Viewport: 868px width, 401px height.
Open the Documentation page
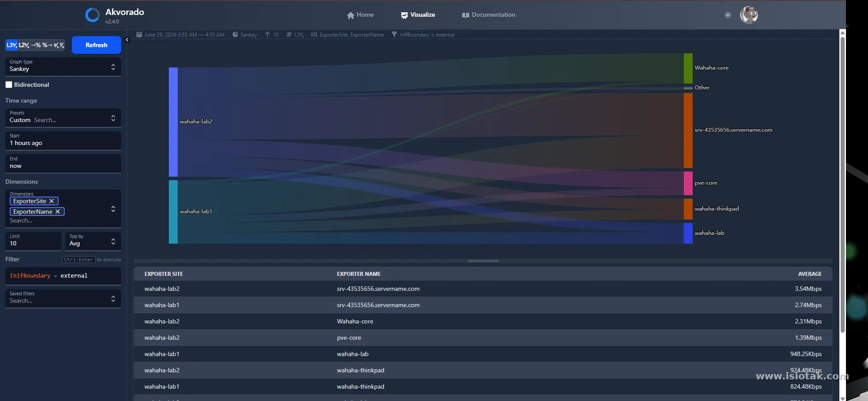point(489,15)
